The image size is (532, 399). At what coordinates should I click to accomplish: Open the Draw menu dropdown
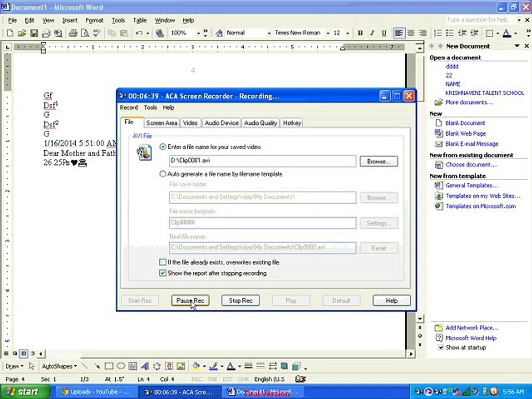point(14,366)
